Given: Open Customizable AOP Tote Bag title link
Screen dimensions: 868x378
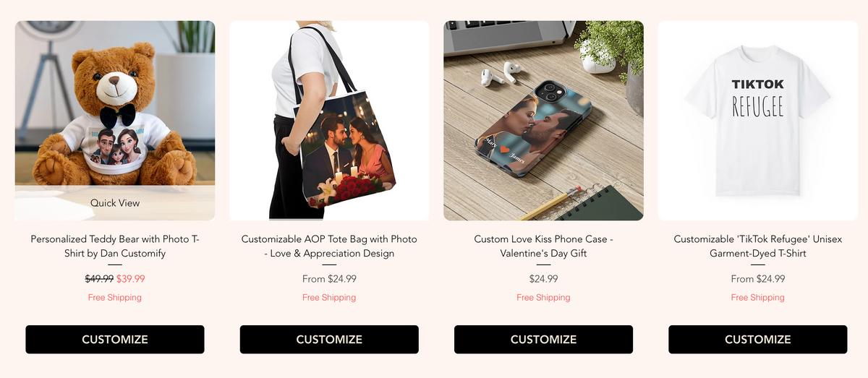Looking at the screenshot, I should 329,246.
